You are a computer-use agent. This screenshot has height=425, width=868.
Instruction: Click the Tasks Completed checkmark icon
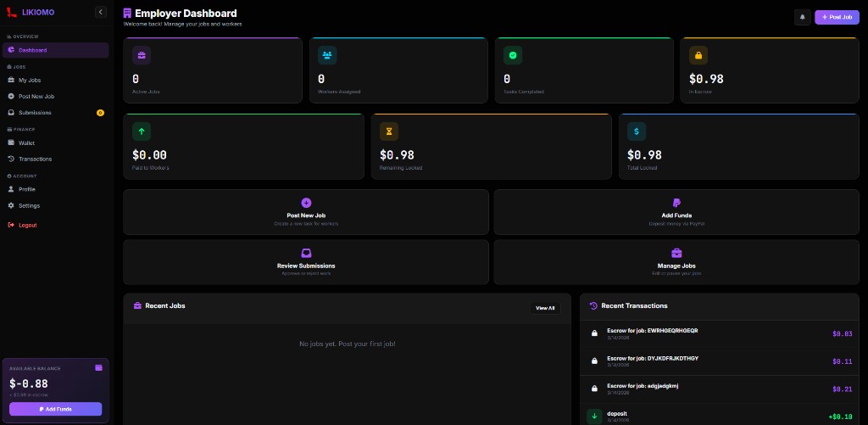coord(513,55)
